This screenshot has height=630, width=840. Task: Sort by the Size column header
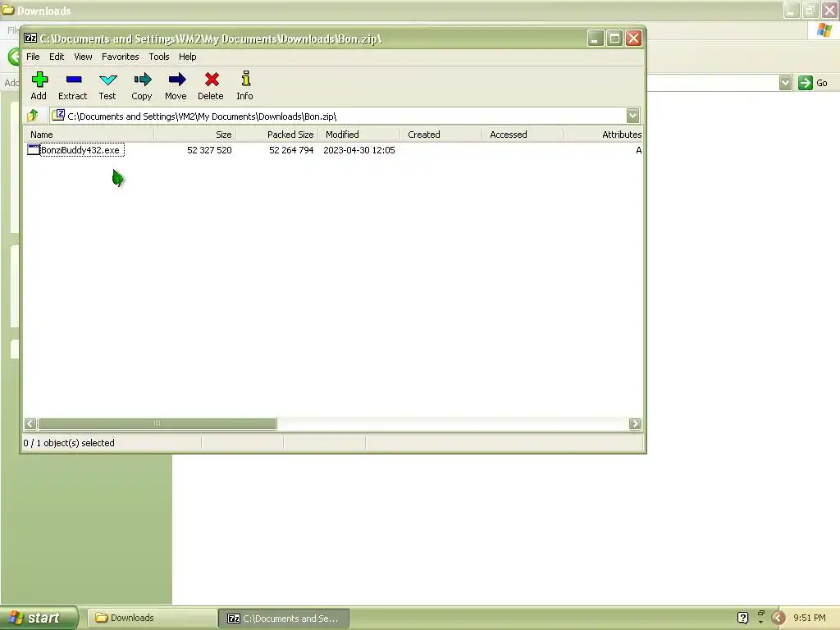pos(195,135)
